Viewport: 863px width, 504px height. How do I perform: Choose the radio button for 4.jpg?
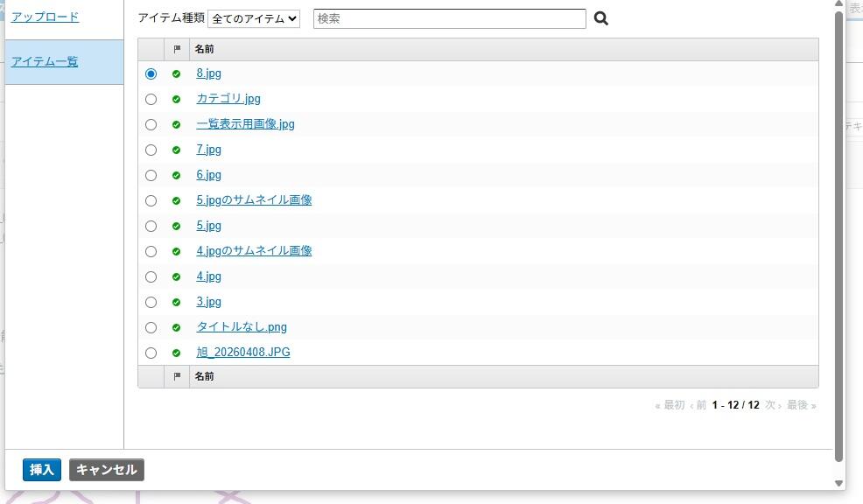click(x=151, y=276)
